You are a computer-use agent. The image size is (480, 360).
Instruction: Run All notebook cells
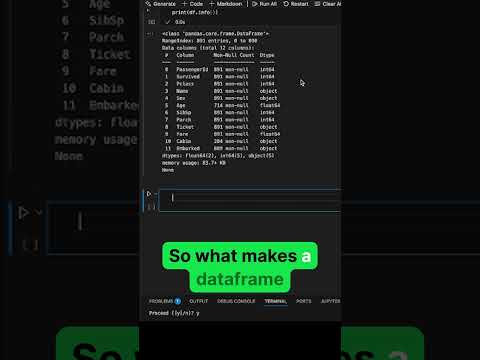(x=265, y=4)
